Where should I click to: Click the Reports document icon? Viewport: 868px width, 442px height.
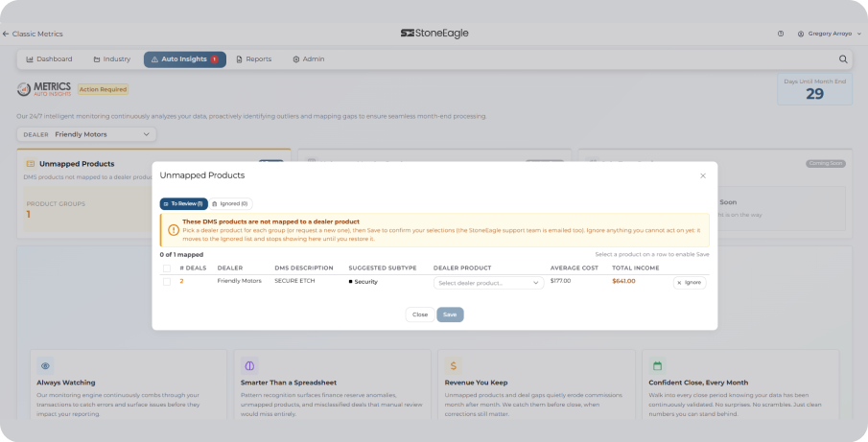[239, 59]
